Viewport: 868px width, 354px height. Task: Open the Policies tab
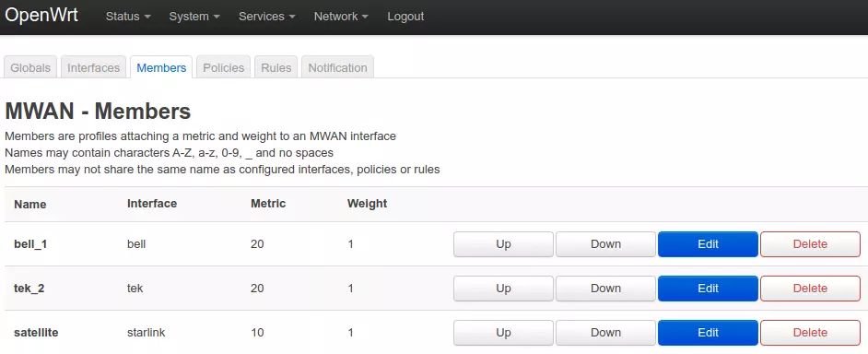pyautogui.click(x=224, y=67)
